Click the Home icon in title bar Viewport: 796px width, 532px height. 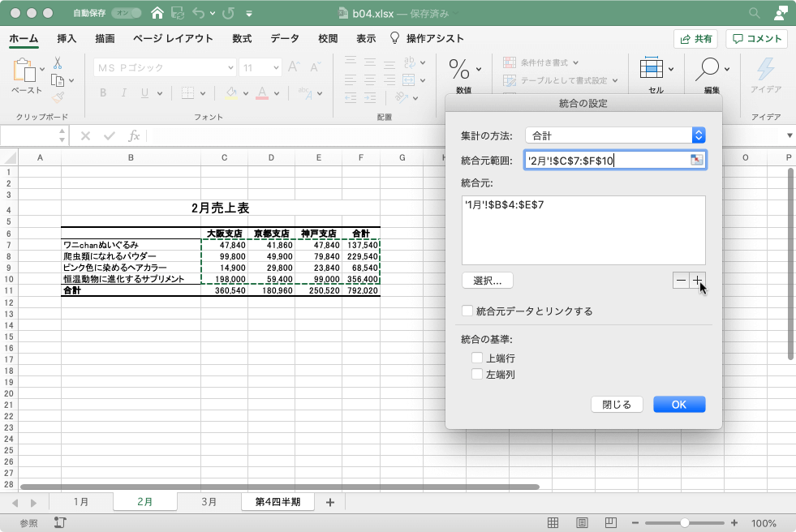[157, 13]
